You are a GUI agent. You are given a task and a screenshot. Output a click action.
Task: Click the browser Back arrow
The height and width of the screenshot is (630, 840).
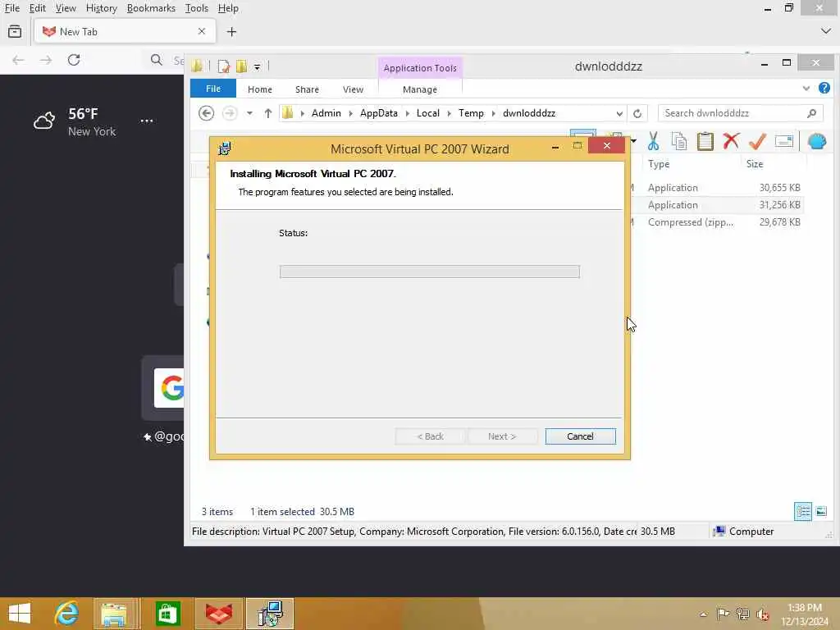tap(18, 60)
